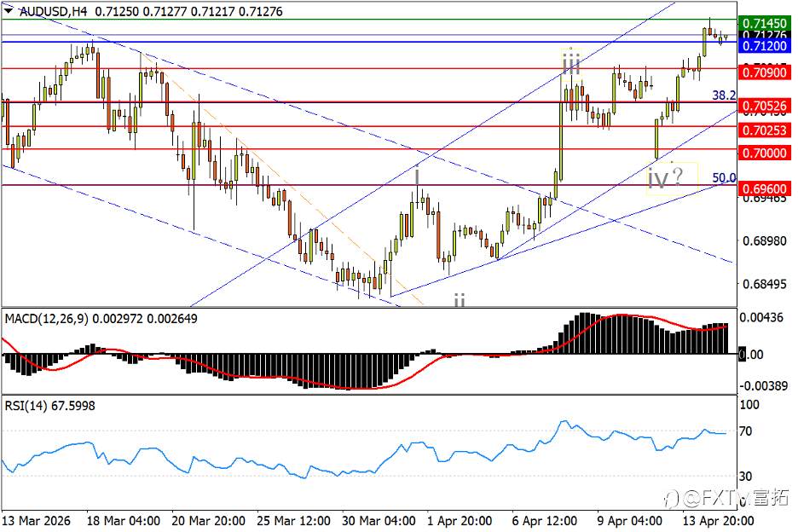This screenshot has width=798, height=532.
Task: Select the wave 'iii' label
Action: (571, 65)
